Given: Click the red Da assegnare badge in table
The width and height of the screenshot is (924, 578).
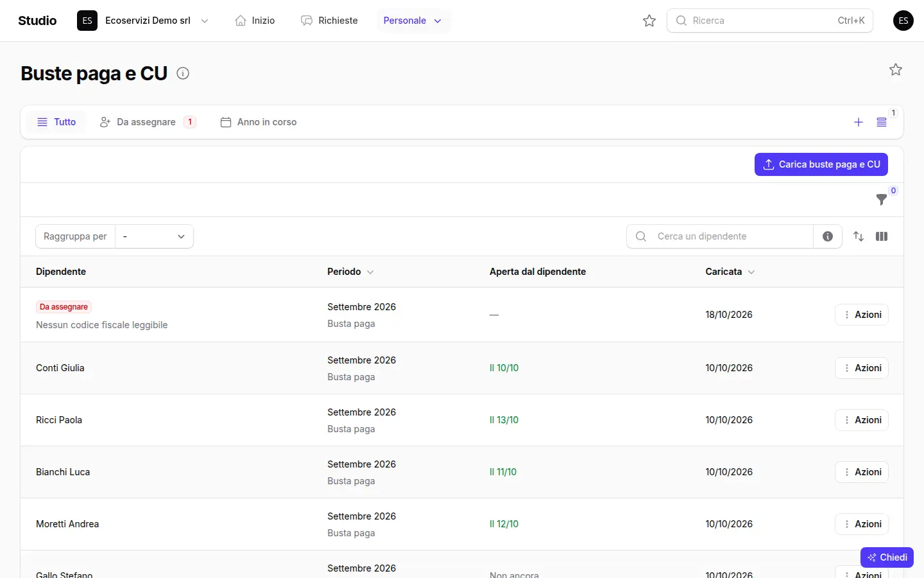Looking at the screenshot, I should [64, 307].
